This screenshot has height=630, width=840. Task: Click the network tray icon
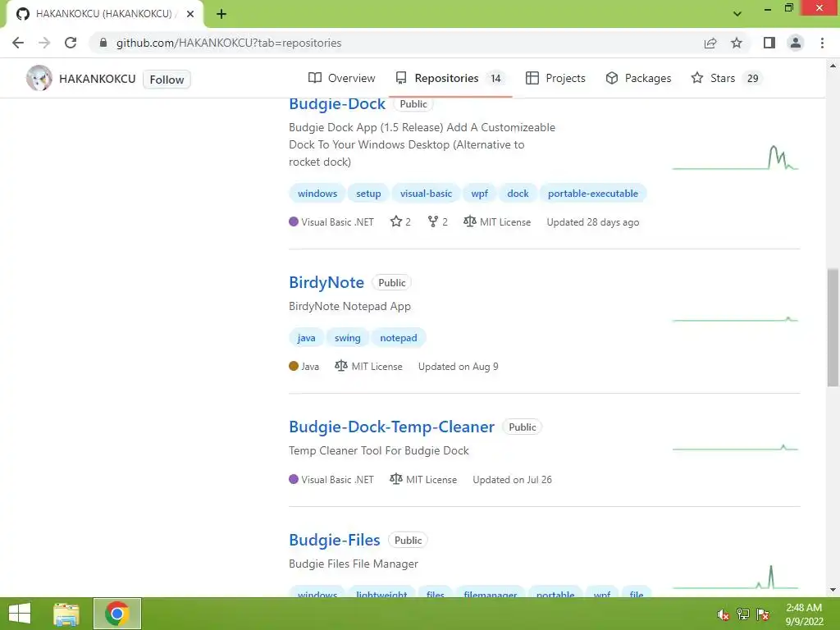[743, 614]
